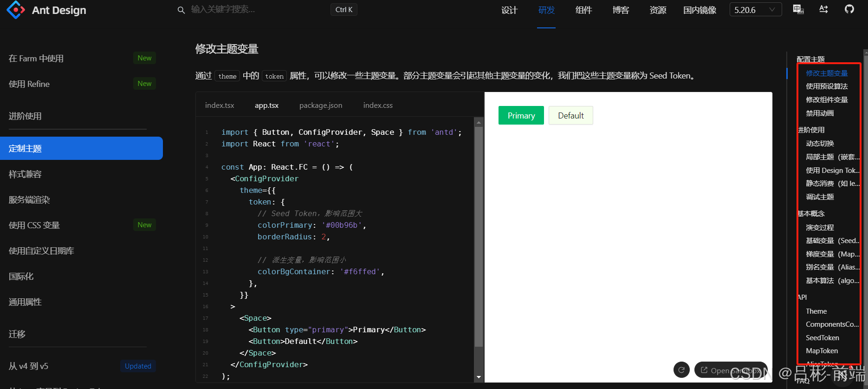Viewport: 868px width, 389px height.
Task: Open the 资源 navigation menu
Action: point(658,10)
